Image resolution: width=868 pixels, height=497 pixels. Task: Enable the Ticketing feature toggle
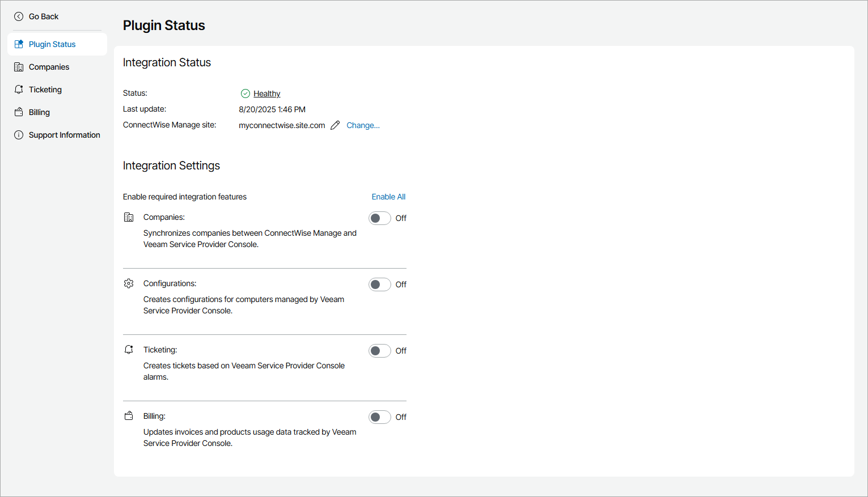(379, 350)
